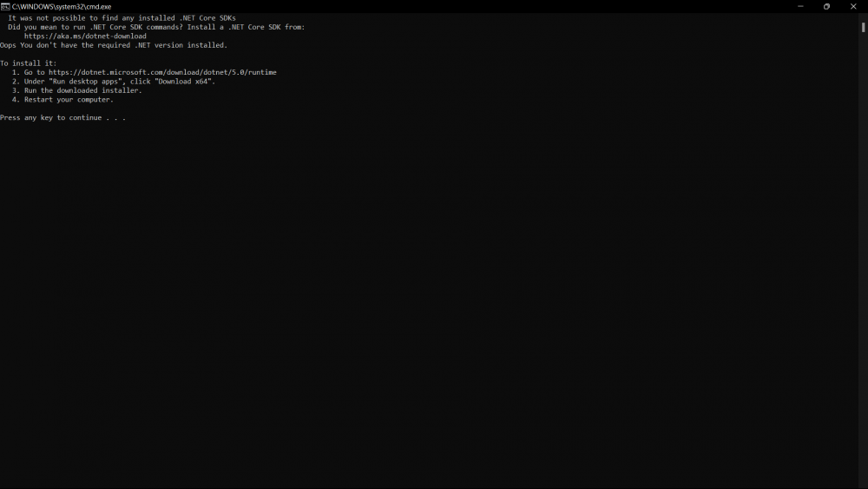Click the dotnet.microsoft.com runtime download URL

pos(162,72)
